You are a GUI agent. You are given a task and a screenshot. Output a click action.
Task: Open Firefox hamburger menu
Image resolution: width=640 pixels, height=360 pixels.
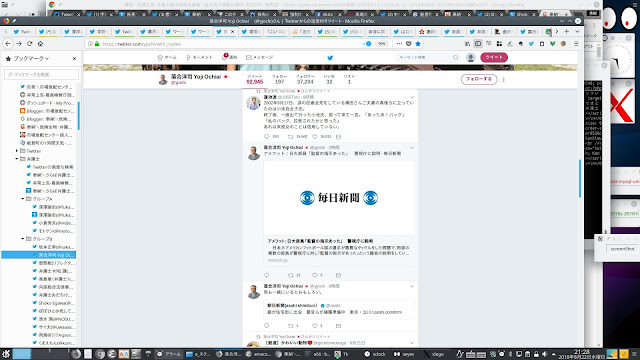click(576, 44)
